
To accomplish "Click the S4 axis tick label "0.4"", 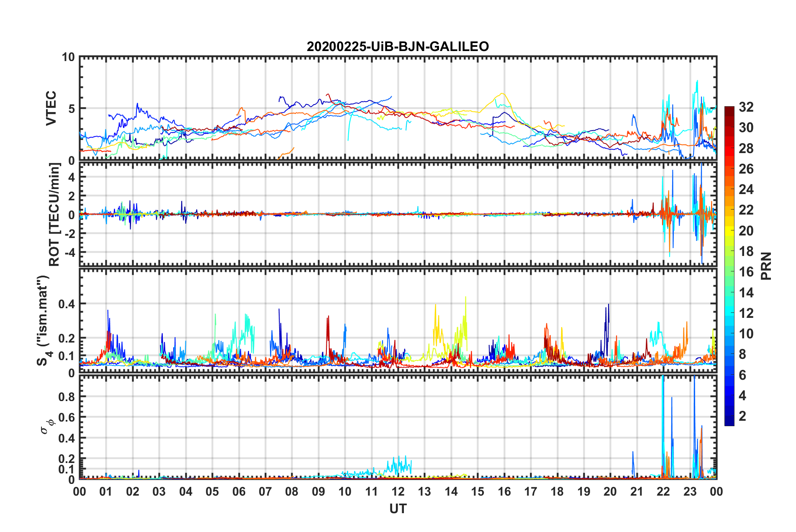I will (x=67, y=304).
